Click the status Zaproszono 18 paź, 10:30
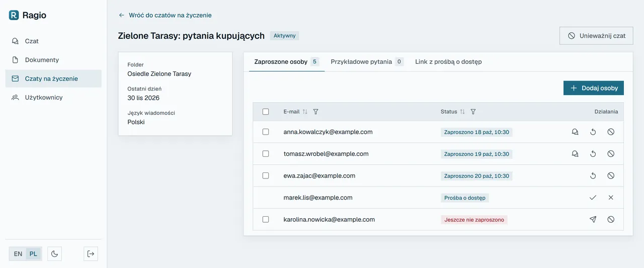This screenshot has height=268, width=644. point(476,132)
